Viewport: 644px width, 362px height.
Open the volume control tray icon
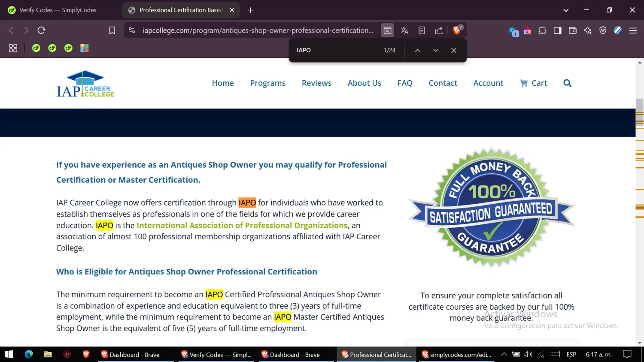tap(528, 354)
